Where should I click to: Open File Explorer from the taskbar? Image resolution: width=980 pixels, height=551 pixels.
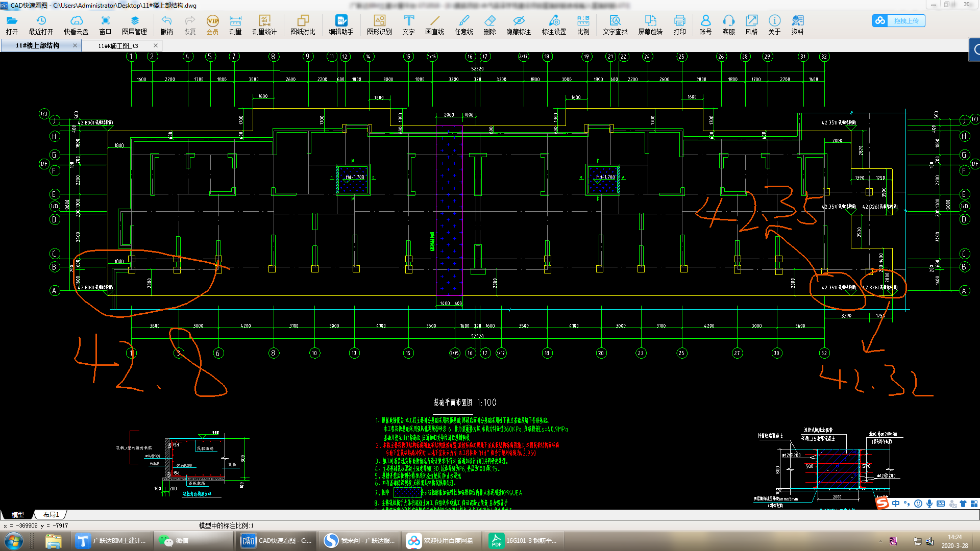pos(53,540)
